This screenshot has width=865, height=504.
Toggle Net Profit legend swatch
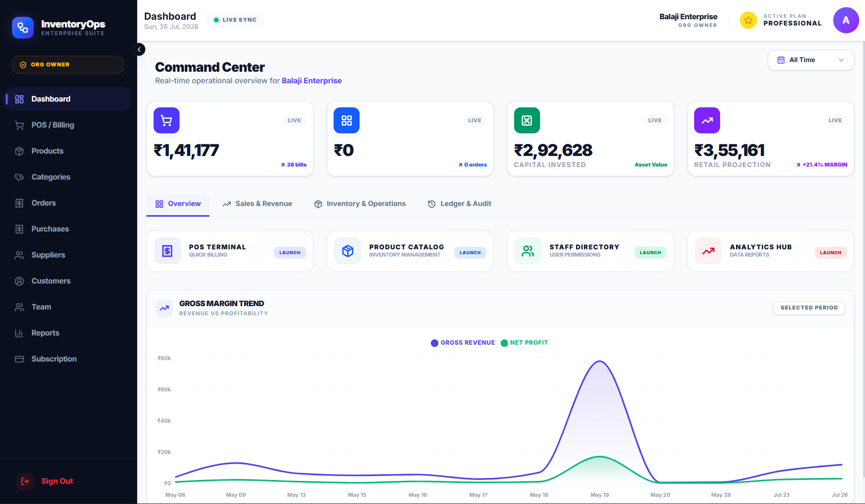pyautogui.click(x=504, y=343)
